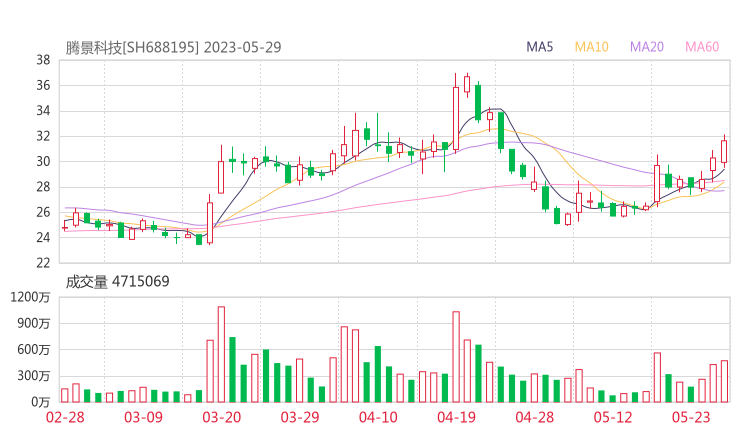The image size is (740, 440).
Task: Click the 38 price axis label
Action: click(x=43, y=60)
